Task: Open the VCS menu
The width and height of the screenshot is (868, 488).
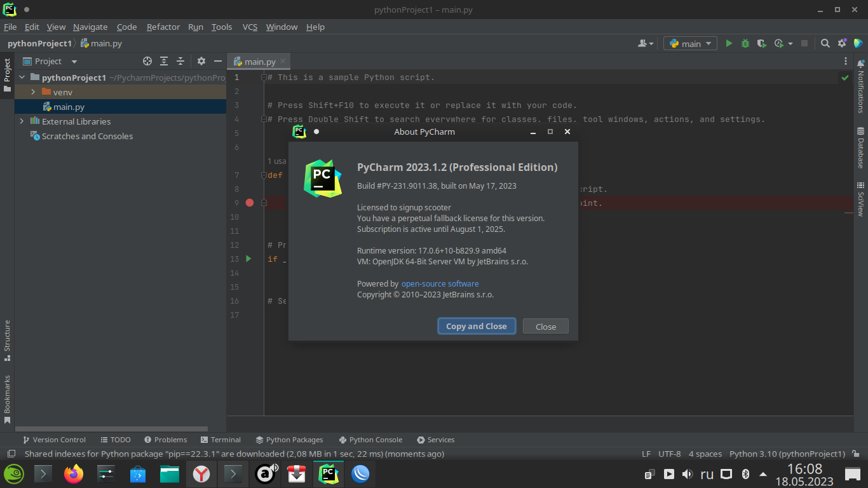Action: pos(250,27)
